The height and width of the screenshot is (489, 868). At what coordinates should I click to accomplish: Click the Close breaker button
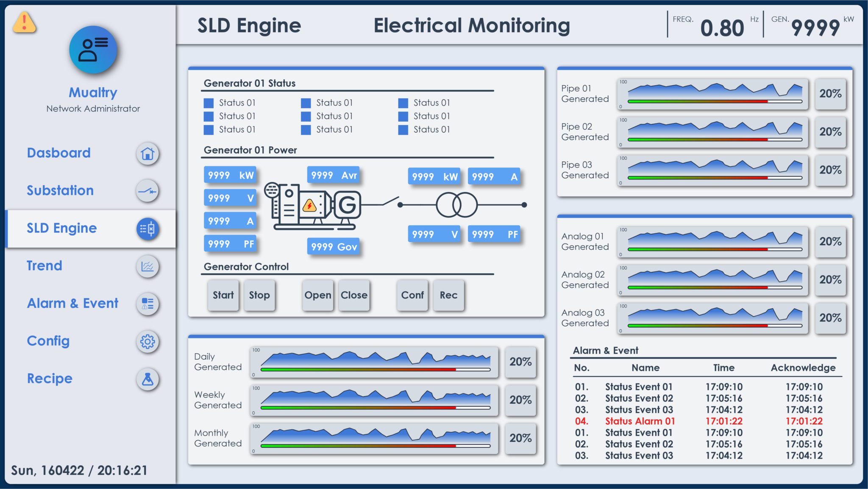354,295
